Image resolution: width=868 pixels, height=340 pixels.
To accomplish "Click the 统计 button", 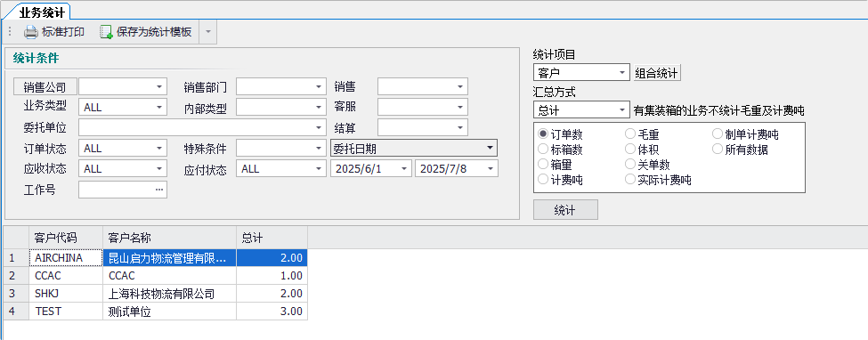I will click(x=565, y=210).
